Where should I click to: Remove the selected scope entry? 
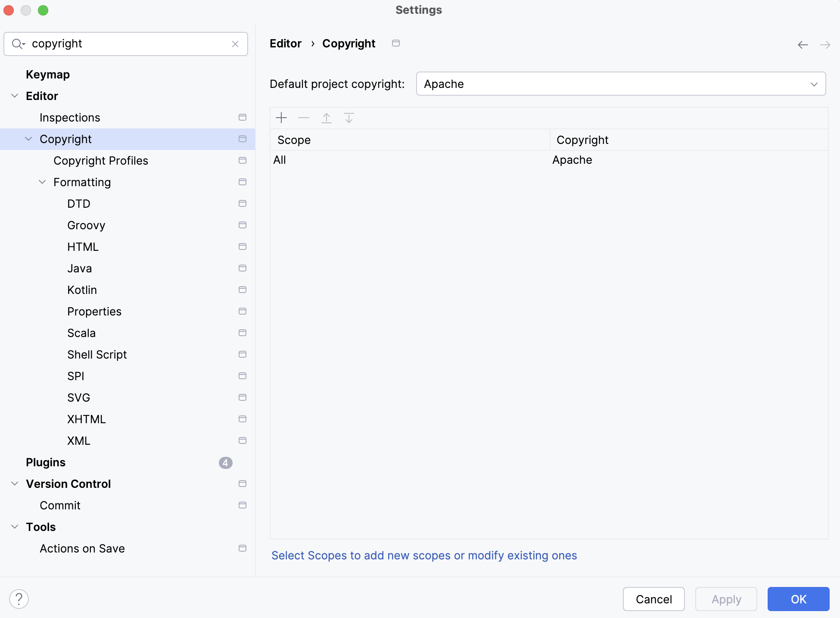point(304,118)
